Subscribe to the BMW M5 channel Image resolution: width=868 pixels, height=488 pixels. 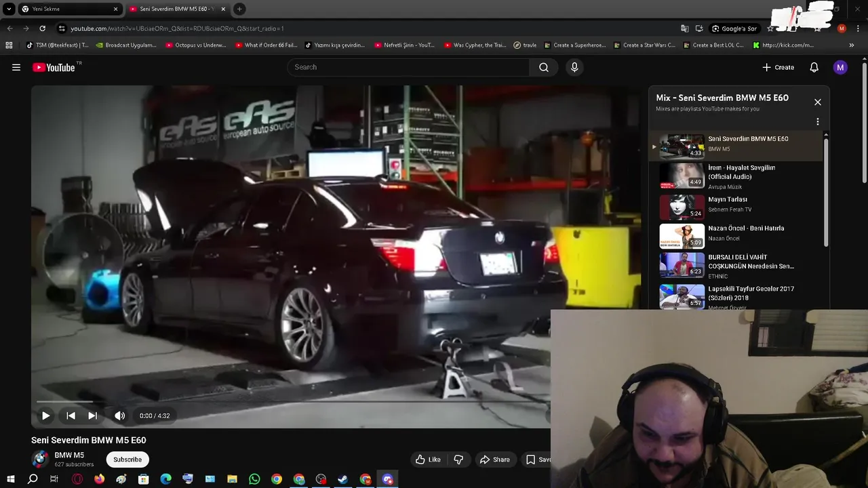click(127, 460)
